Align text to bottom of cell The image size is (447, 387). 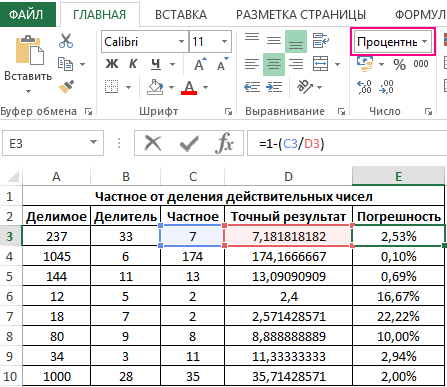pos(296,41)
